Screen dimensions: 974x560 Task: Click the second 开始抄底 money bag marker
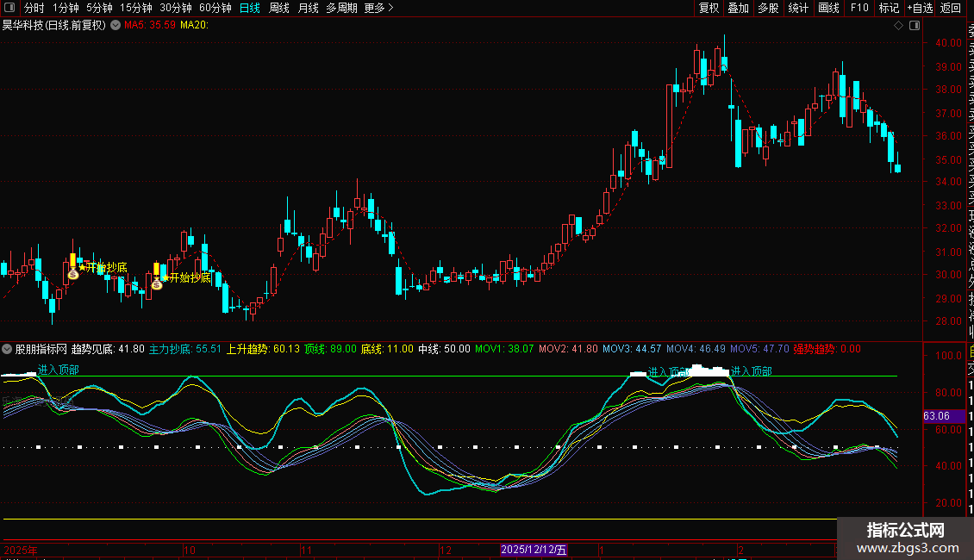click(157, 284)
